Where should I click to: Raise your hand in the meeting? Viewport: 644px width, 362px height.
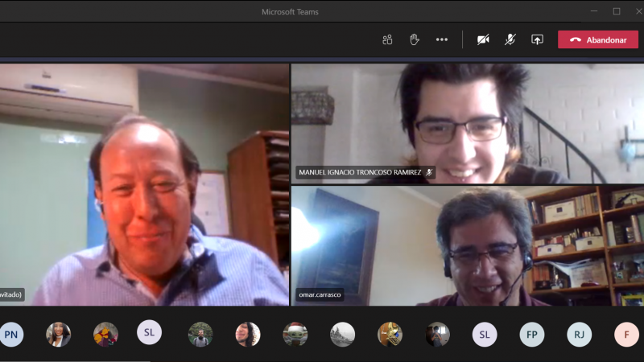coord(414,39)
